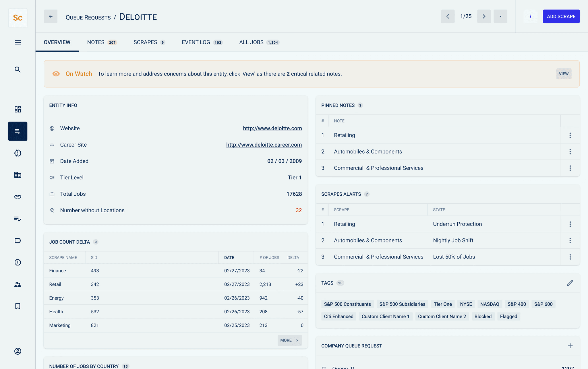This screenshot has width=588, height=369.
Task: Open the alert badge icon in the sidebar
Action: pyautogui.click(x=18, y=153)
